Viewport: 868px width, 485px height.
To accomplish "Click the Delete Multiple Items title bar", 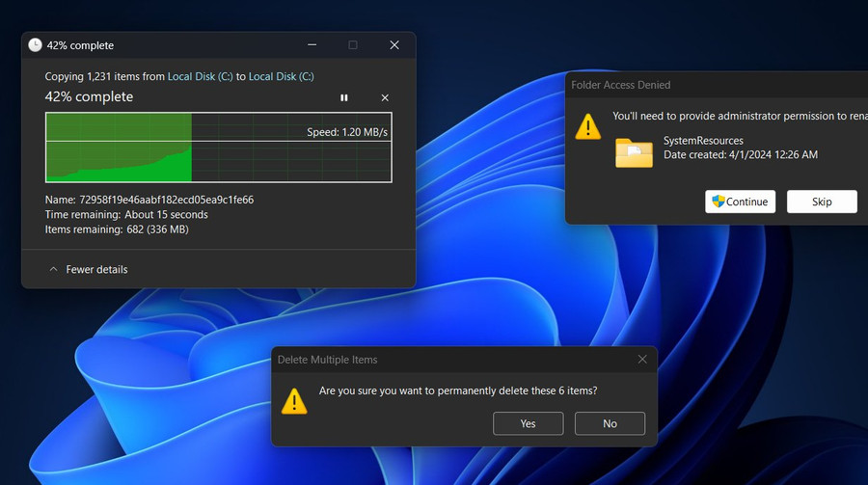I will click(434, 360).
